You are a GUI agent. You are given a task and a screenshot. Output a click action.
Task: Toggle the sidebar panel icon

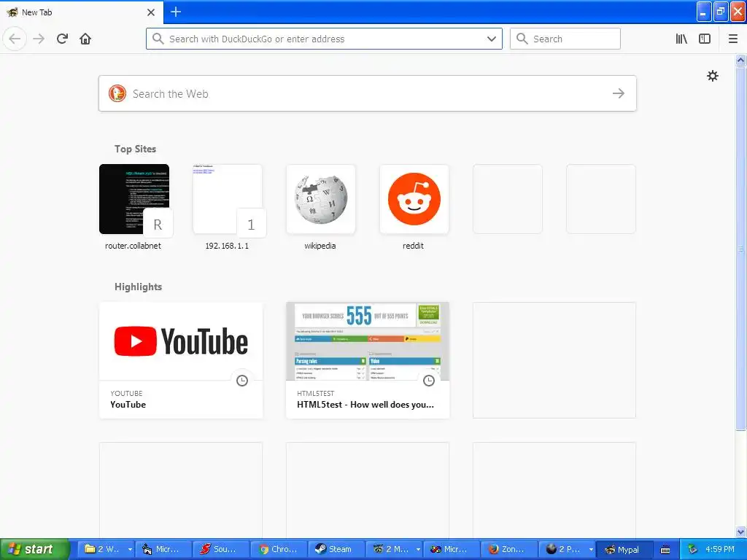pyautogui.click(x=705, y=39)
